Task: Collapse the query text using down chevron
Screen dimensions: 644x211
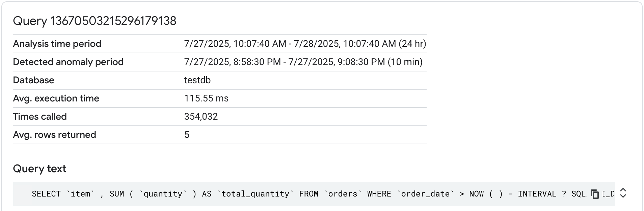Action: coord(623,197)
